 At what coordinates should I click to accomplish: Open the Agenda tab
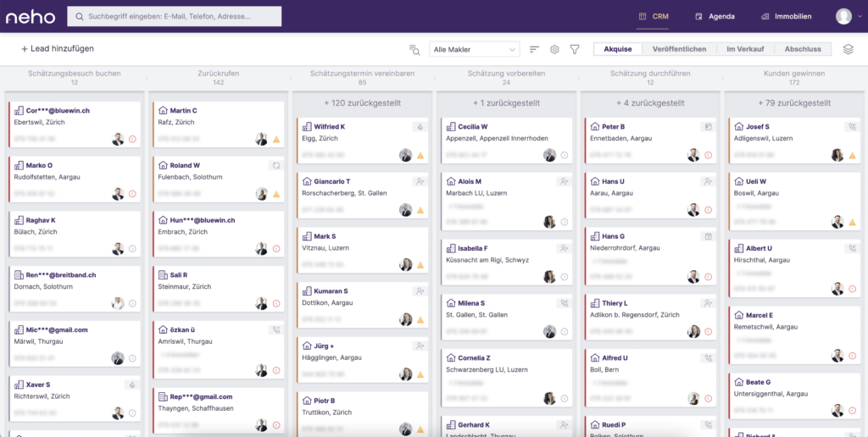714,16
